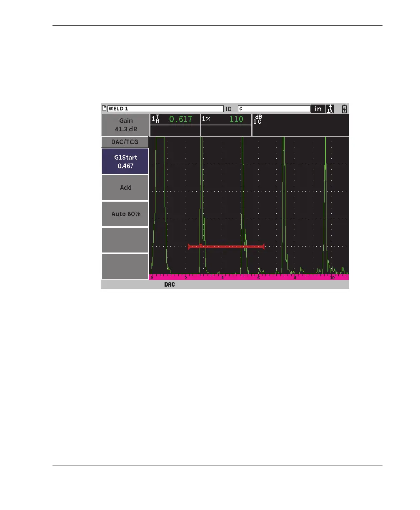Click the red gate 1 bar
The image size is (420, 510).
pos(226,247)
